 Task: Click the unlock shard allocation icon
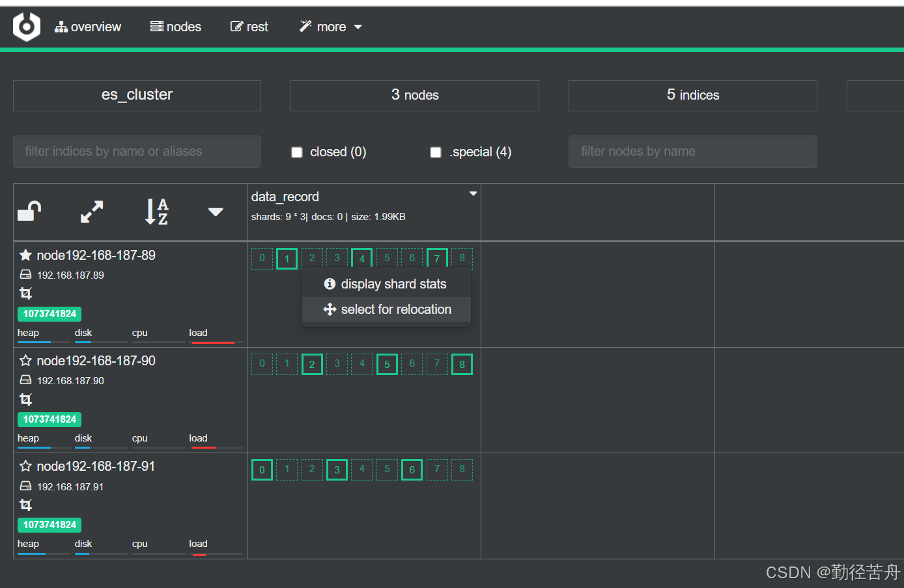click(29, 211)
